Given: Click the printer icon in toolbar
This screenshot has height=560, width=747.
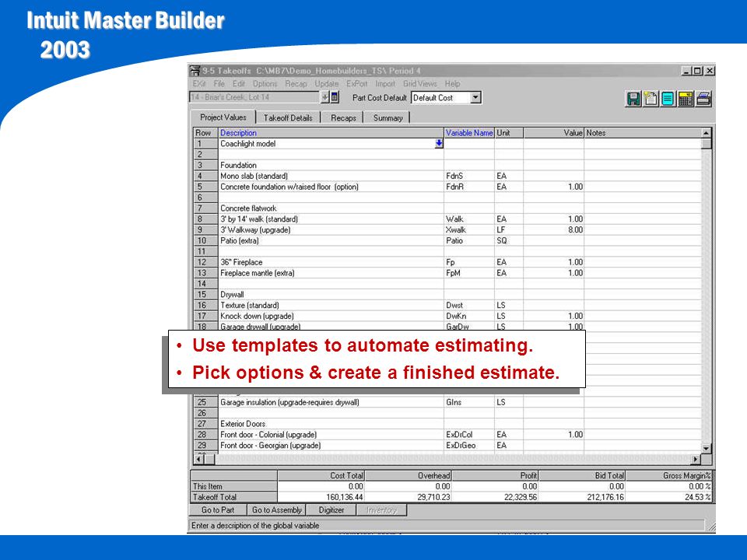Looking at the screenshot, I should (x=703, y=99).
